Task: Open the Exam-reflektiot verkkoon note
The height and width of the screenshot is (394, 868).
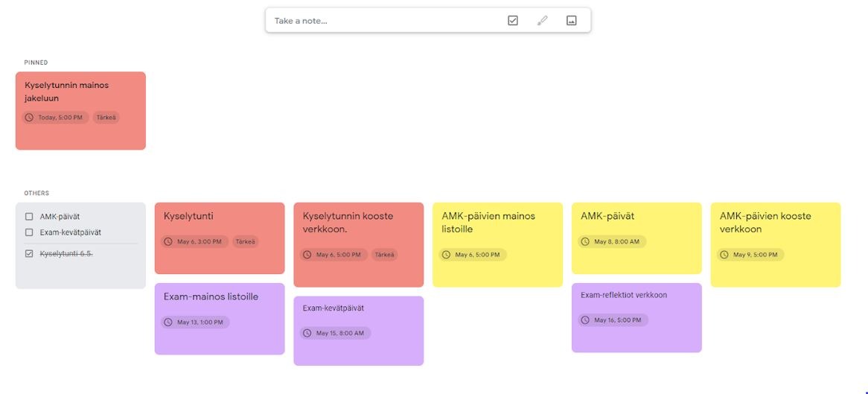Action: tap(624, 295)
